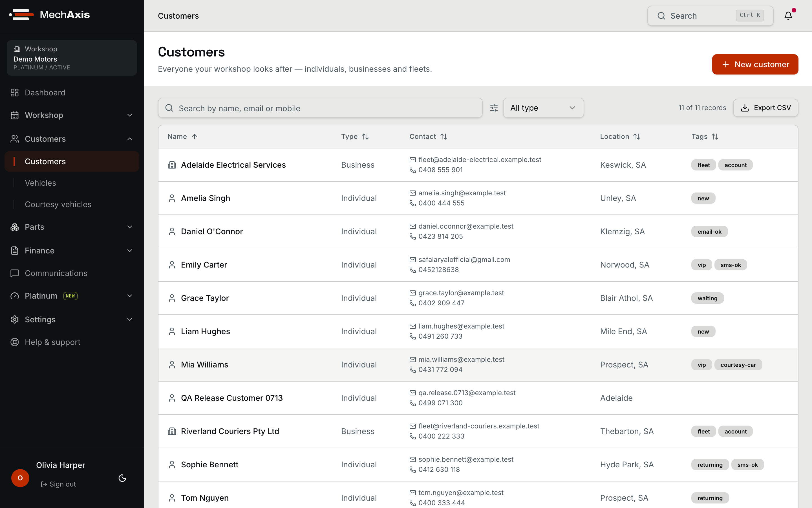
Task: Collapse the Customers menu chevron
Action: 130,139
